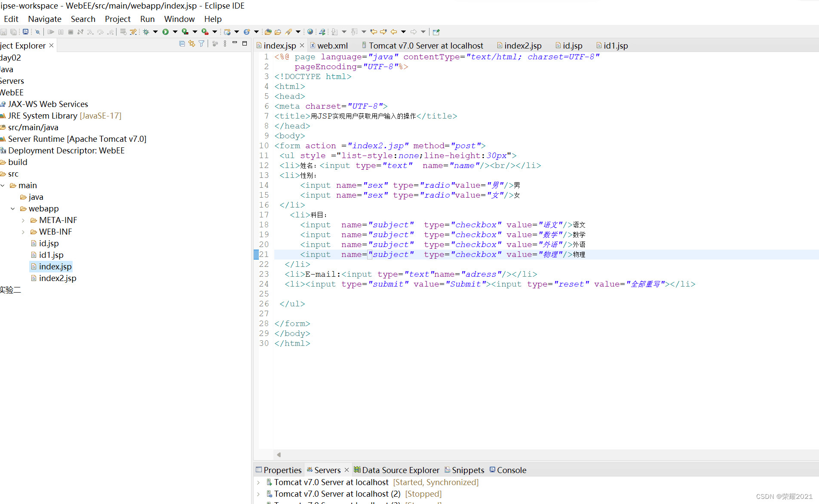Click the green Run button
Viewport: 819px width, 504px height.
[166, 32]
